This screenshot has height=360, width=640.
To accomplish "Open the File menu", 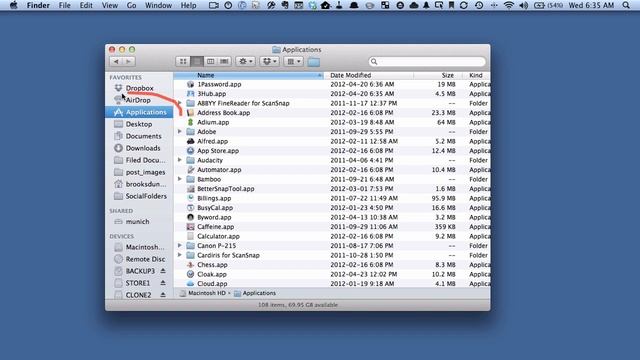I will point(64,5).
